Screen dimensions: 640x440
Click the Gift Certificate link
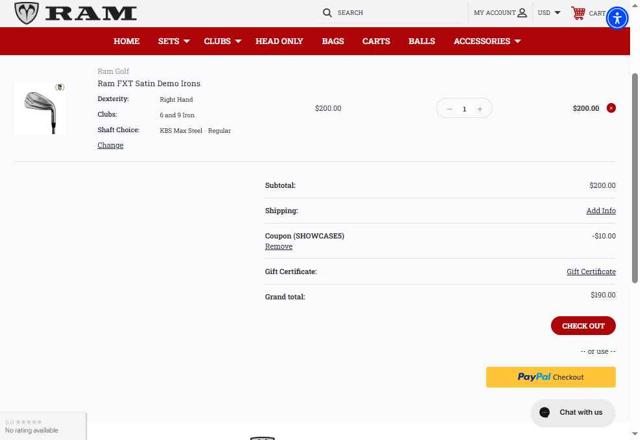pos(591,271)
